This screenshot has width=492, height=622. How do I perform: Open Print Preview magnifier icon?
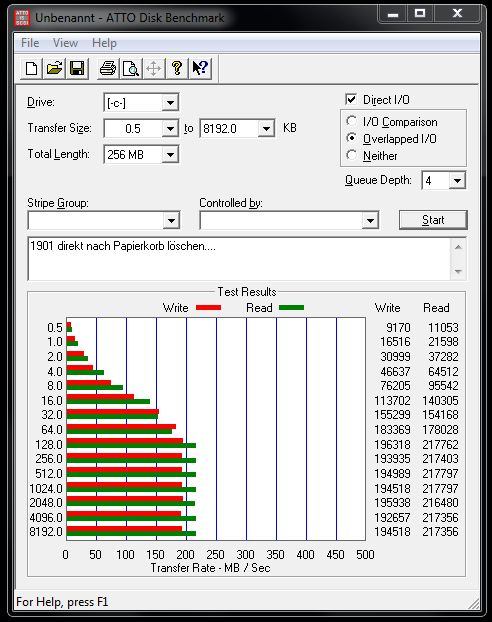tap(131, 68)
